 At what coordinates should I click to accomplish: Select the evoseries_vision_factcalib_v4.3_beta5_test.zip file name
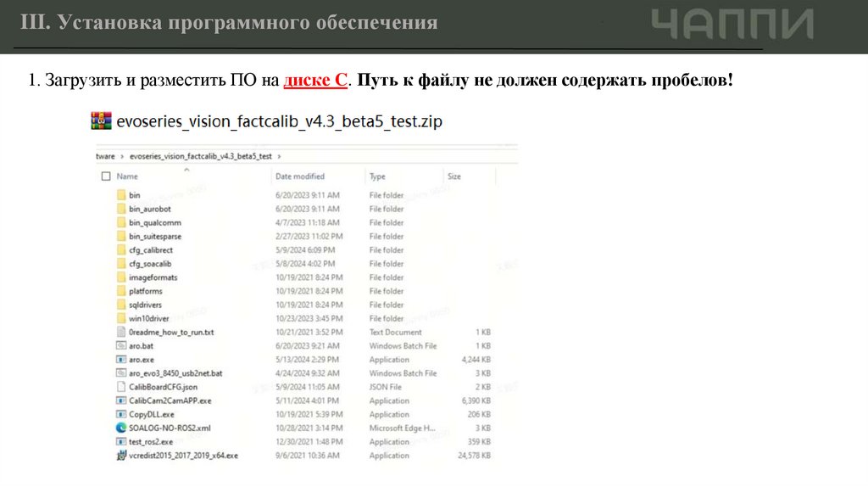280,121
